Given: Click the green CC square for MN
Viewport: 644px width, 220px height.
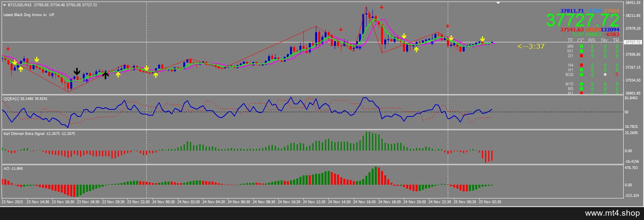Looking at the screenshot, I should [582, 46].
